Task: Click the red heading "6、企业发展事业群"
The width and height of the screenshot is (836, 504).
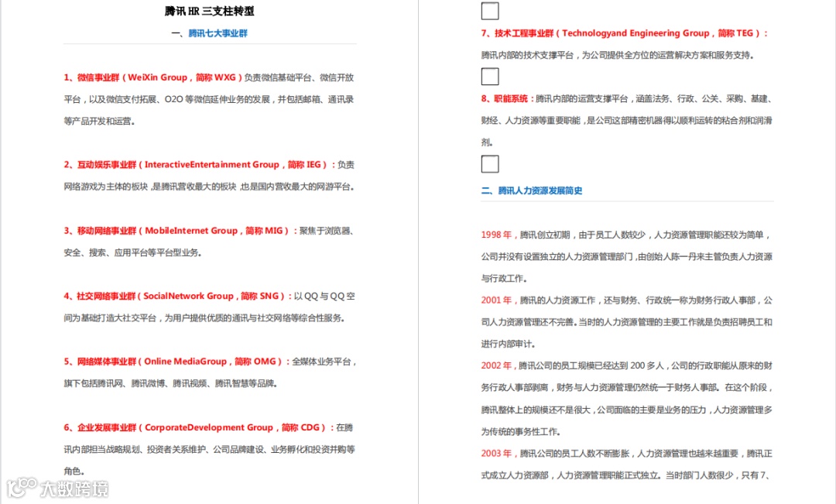Action: [100, 427]
